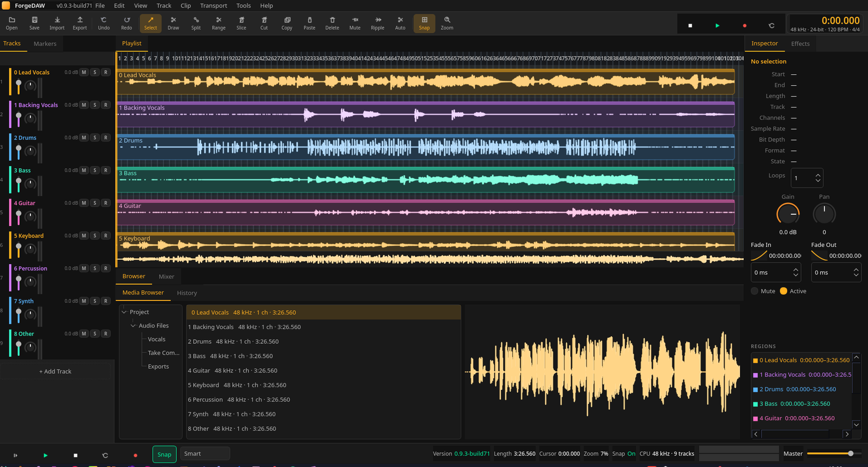The image size is (868, 467).
Task: Switch to the Markers tab
Action: point(45,44)
